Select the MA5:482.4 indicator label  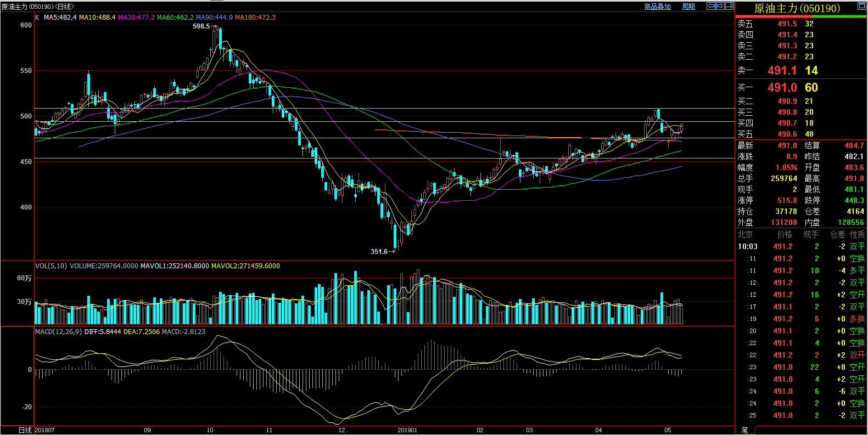[60, 18]
